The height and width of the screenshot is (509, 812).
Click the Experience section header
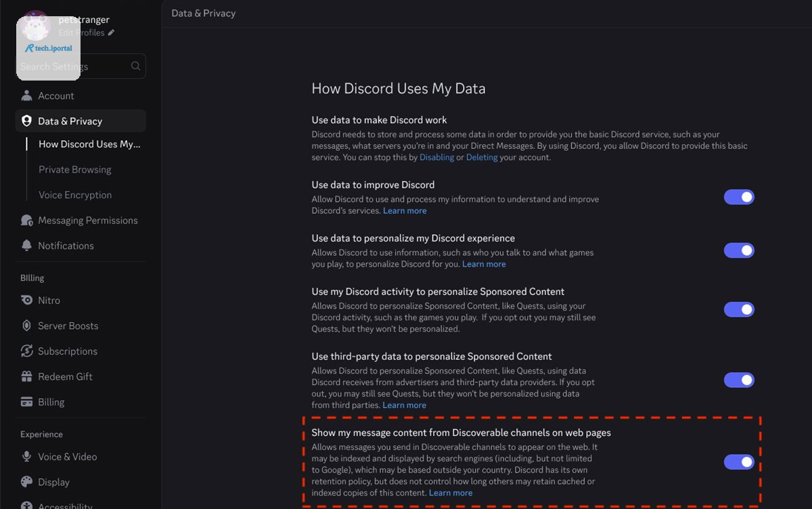tap(41, 435)
